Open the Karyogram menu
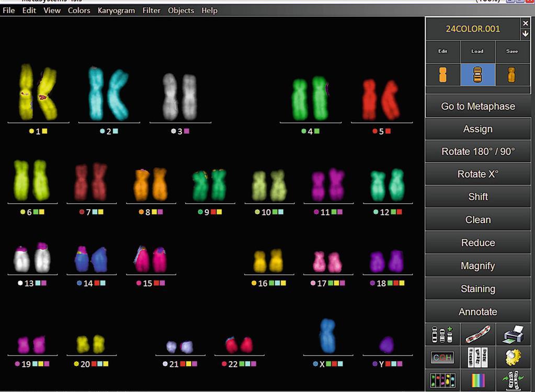The width and height of the screenshot is (535, 392). click(116, 10)
